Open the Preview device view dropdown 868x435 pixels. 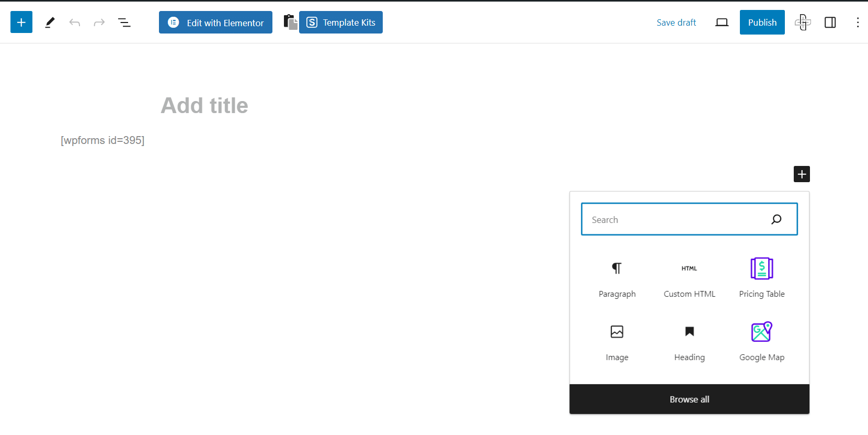pos(722,23)
